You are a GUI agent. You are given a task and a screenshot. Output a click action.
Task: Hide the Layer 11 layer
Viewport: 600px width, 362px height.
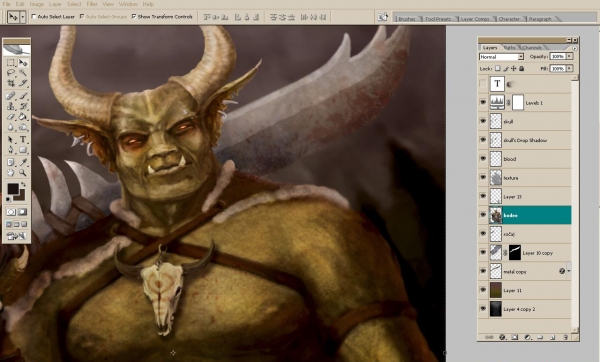[x=483, y=290]
